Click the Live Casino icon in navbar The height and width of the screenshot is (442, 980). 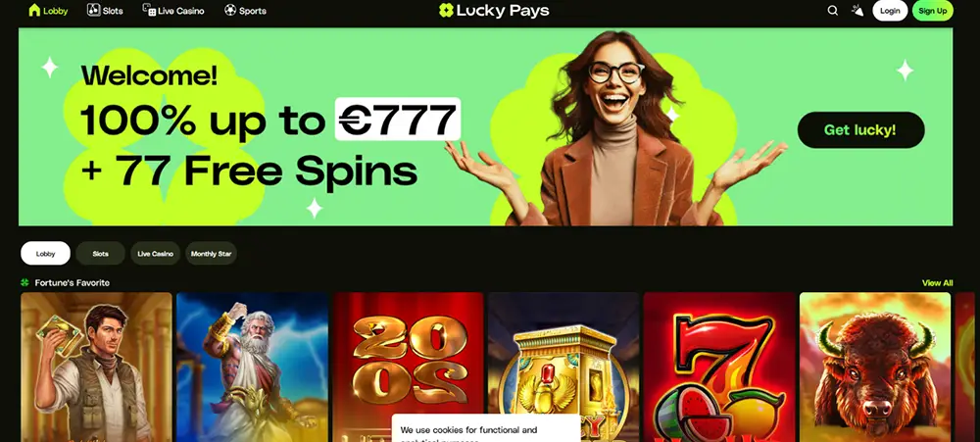point(149,10)
